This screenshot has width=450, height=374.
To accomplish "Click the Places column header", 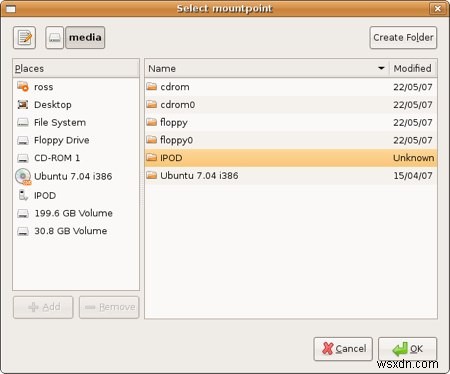I will [76, 69].
